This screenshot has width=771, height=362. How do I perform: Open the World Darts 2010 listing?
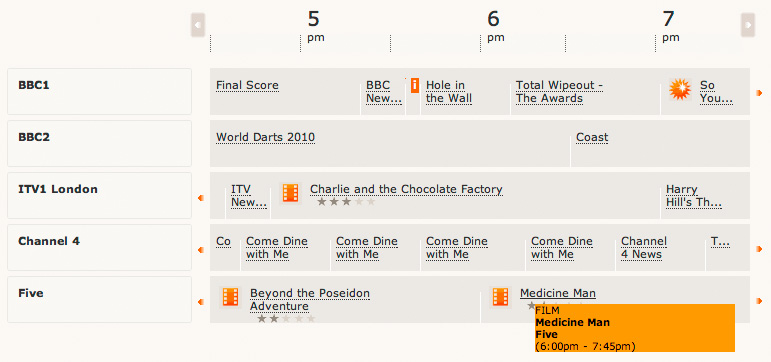pyautogui.click(x=266, y=137)
